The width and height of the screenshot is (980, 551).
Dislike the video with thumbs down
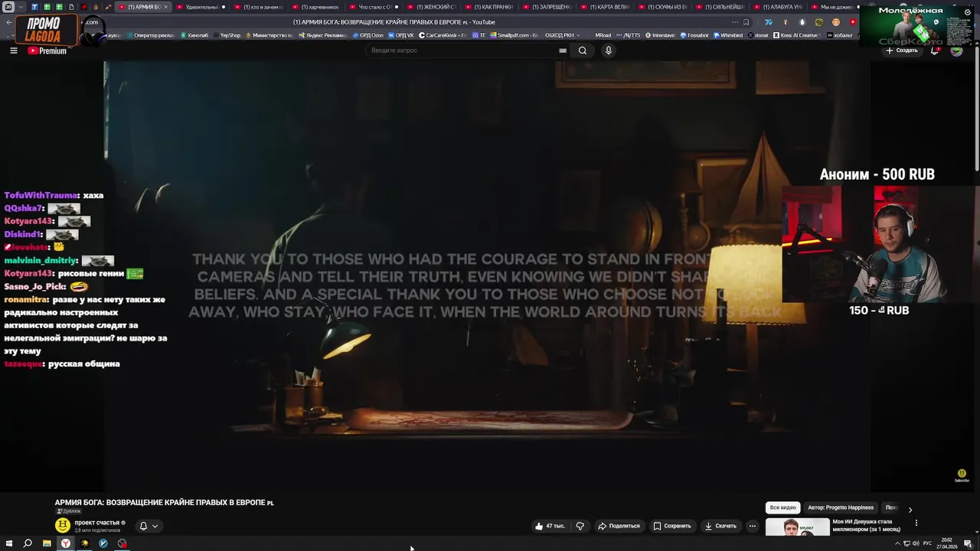(x=580, y=526)
